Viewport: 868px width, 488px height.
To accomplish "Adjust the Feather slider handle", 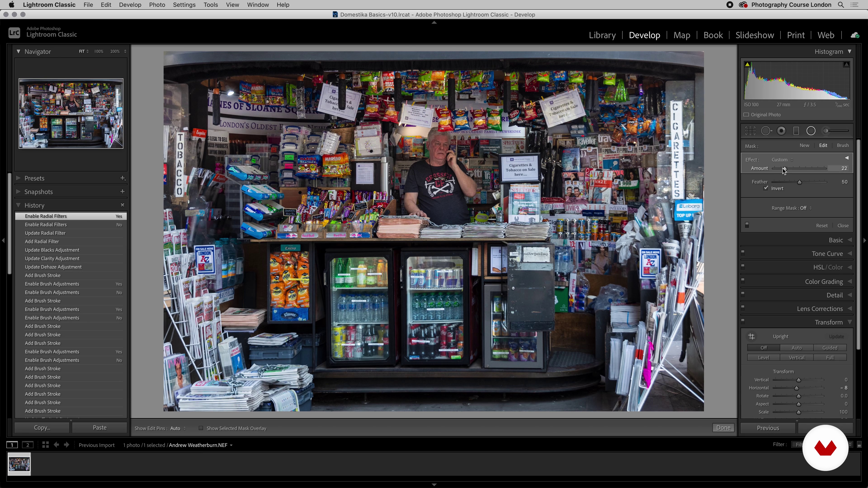I will click(799, 182).
